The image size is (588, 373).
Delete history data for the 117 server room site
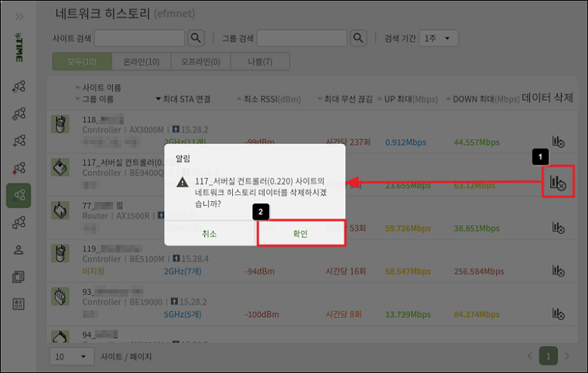tap(557, 183)
